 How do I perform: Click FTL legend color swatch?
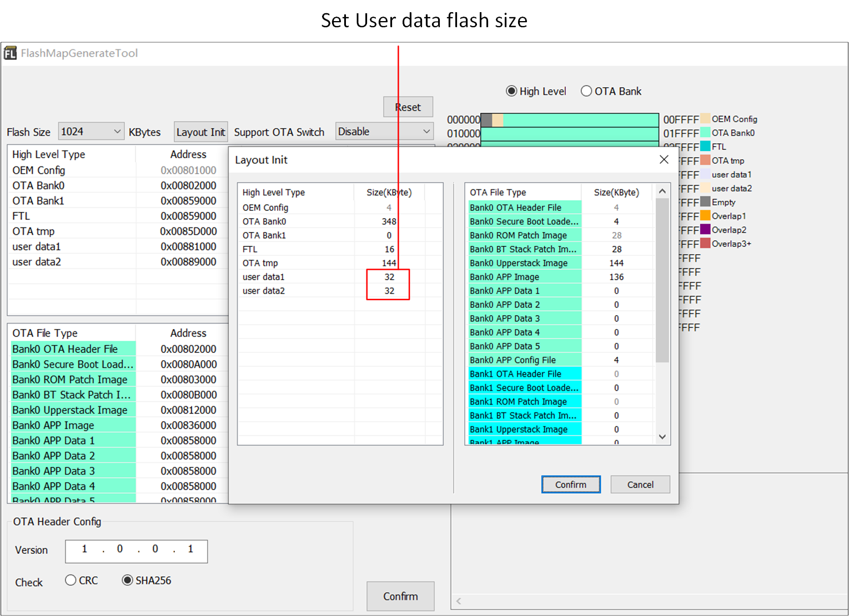[x=705, y=147]
